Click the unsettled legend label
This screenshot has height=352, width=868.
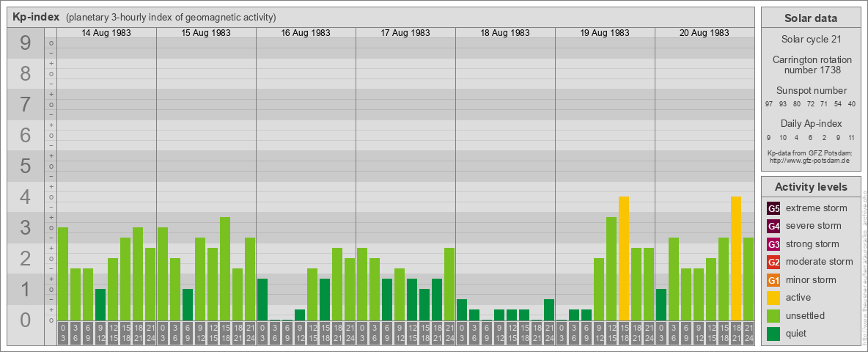pos(806,315)
